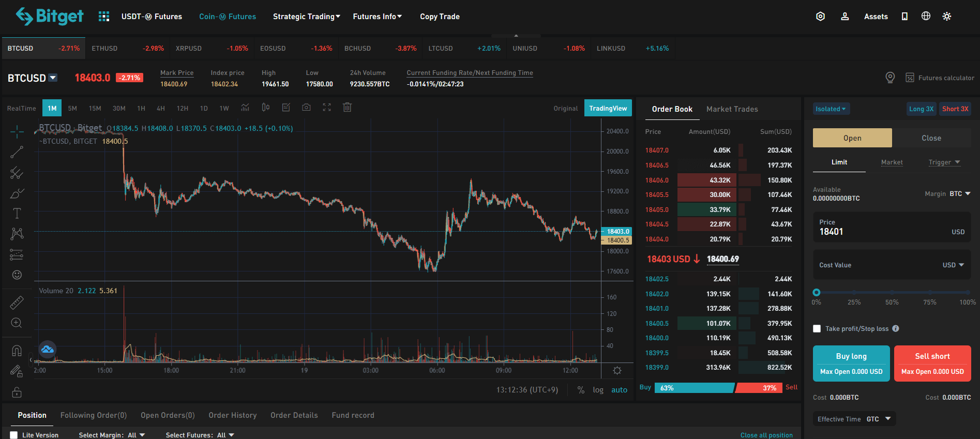Screen dimensions: 980x439
Task: Select the trend line drawing tool
Action: coord(17,152)
